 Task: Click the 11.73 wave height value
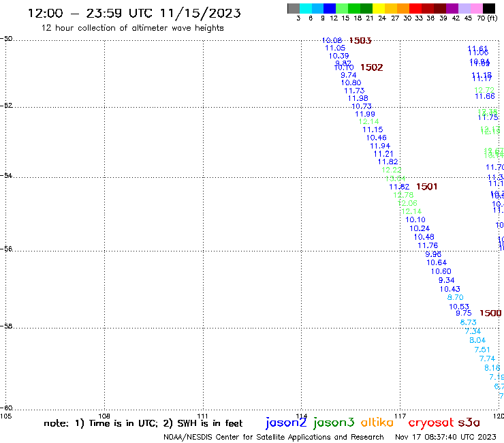[x=354, y=91]
